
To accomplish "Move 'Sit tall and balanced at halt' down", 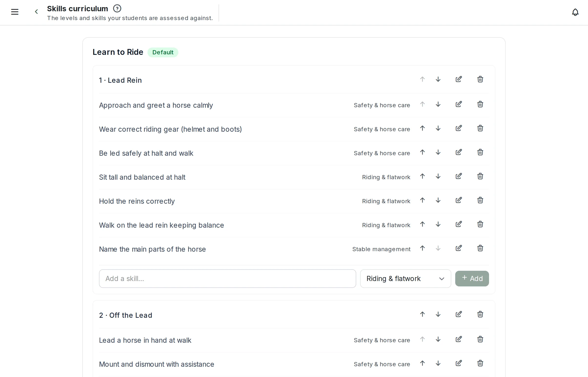I will click(438, 176).
